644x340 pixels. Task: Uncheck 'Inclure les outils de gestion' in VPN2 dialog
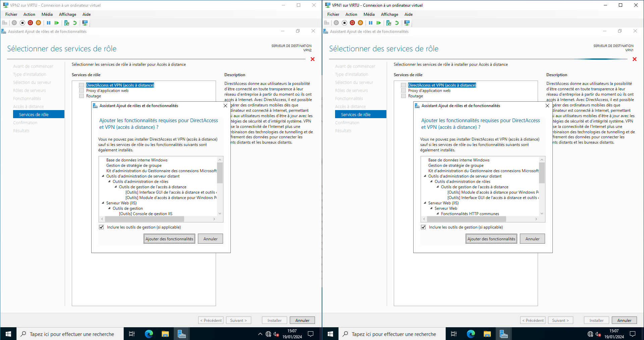click(x=101, y=227)
